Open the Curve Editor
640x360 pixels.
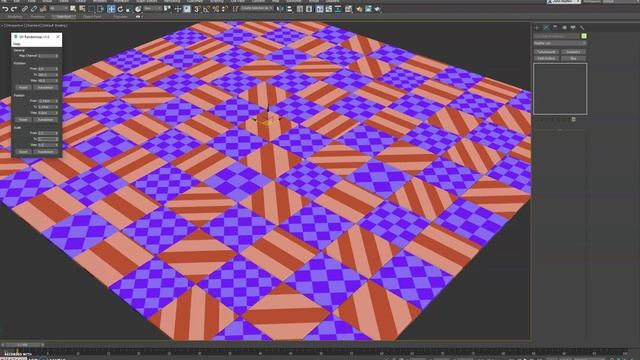click(x=329, y=9)
